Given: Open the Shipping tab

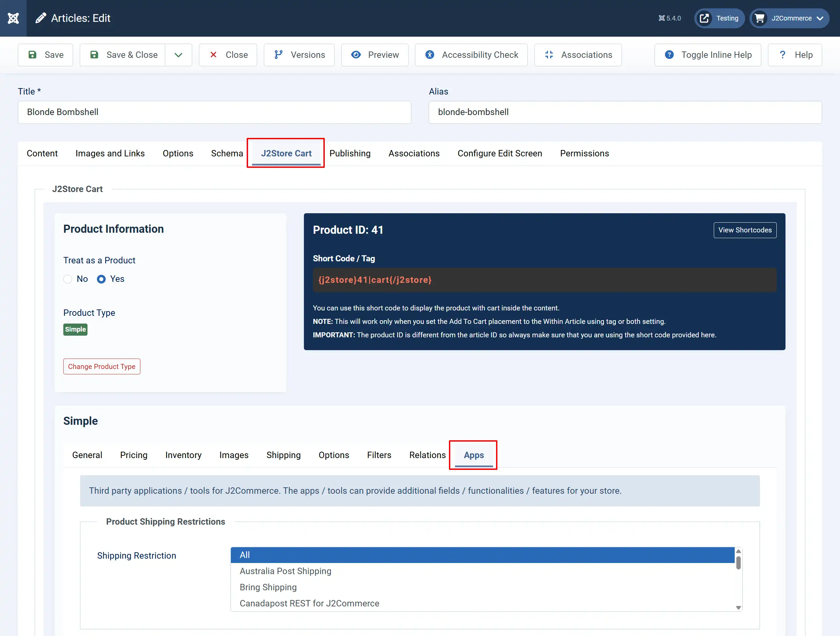Looking at the screenshot, I should (x=283, y=455).
